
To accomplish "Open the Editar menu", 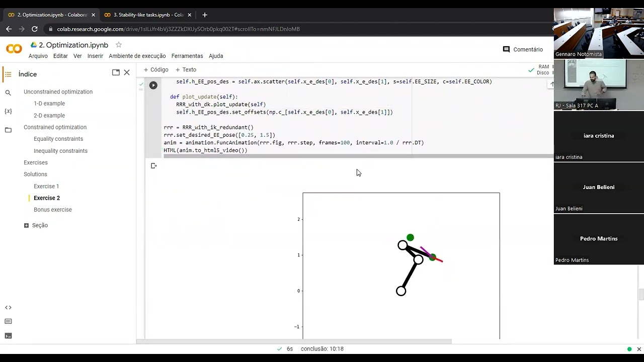I will click(x=60, y=56).
